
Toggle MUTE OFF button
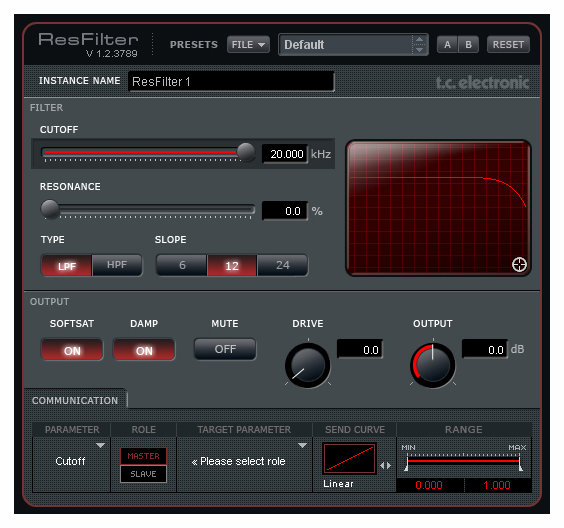click(225, 349)
